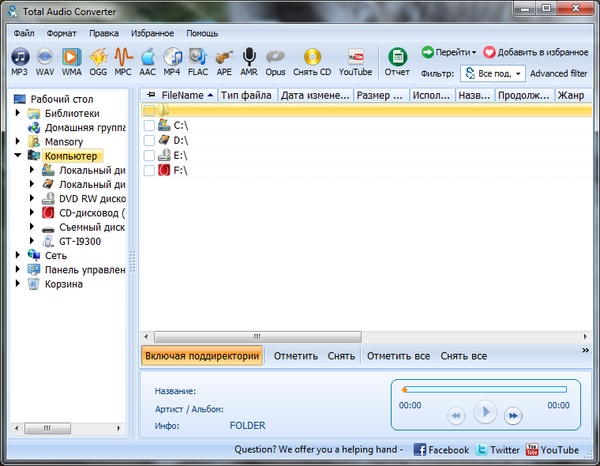The image size is (600, 466).
Task: Select the MP3 format icon
Action: [x=19, y=60]
